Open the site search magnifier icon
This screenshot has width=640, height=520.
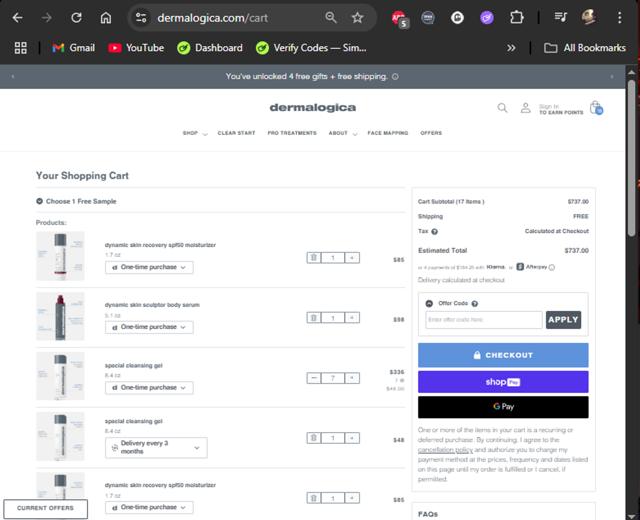[x=502, y=108]
